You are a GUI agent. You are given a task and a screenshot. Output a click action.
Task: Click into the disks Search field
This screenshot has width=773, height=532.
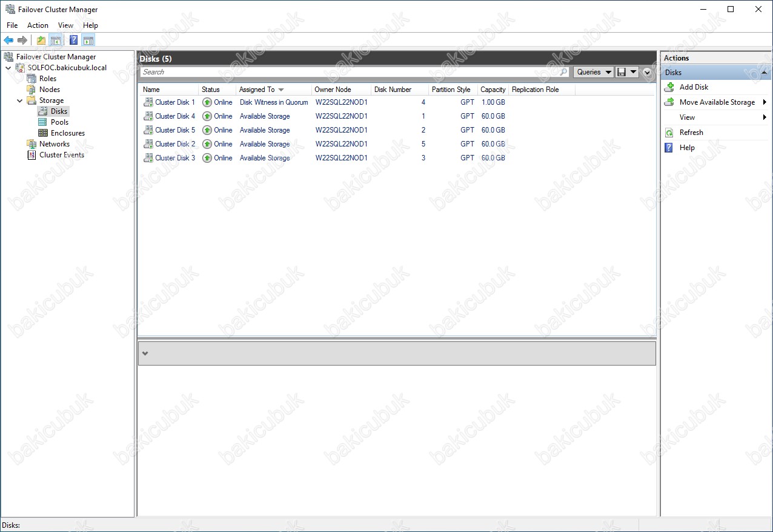coord(351,72)
